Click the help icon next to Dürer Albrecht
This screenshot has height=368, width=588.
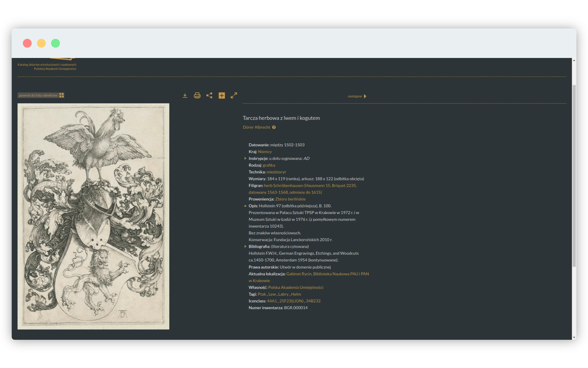coord(274,127)
